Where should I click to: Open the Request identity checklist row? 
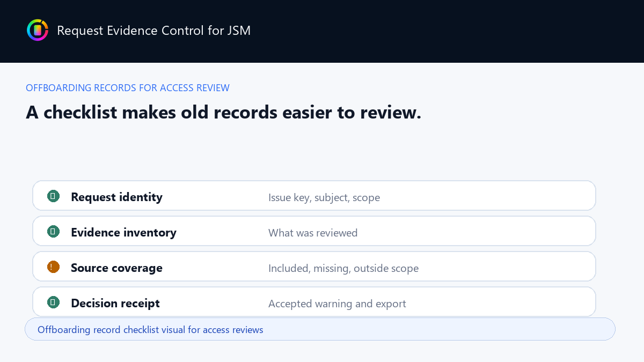point(314,196)
